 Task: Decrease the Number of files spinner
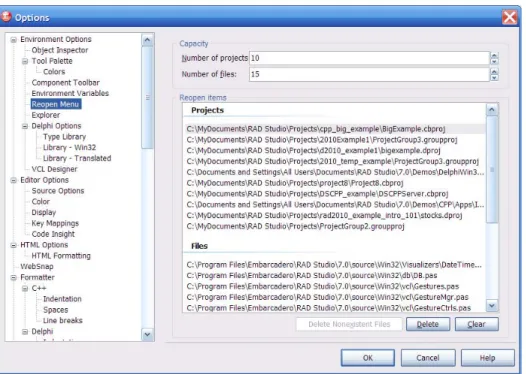494,77
